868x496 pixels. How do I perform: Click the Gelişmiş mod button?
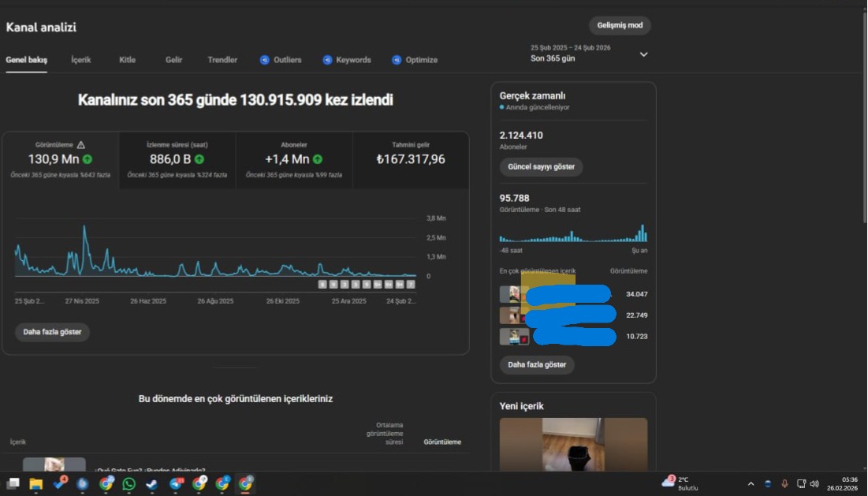pos(620,25)
